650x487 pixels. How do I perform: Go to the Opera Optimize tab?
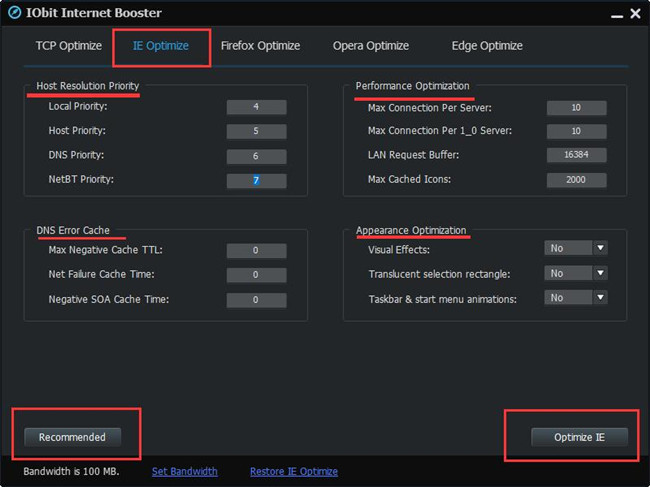[371, 46]
